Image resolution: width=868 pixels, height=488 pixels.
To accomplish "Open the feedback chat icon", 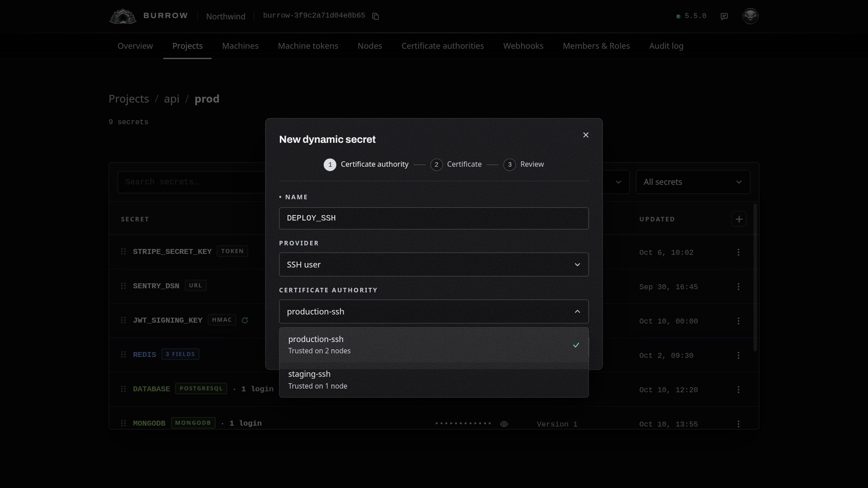I will click(724, 16).
